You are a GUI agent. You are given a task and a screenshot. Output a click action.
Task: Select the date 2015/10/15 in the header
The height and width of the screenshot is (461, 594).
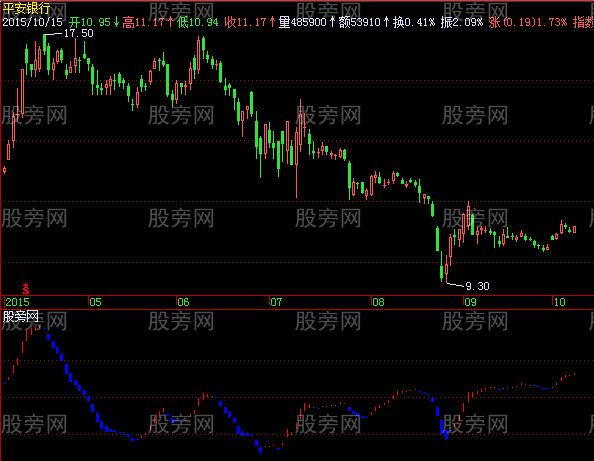tap(33, 22)
